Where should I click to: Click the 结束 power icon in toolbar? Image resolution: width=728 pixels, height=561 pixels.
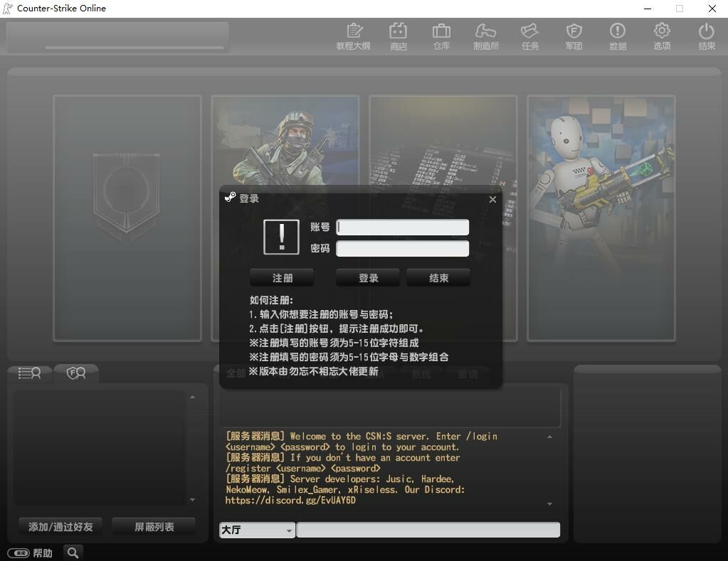(x=706, y=36)
